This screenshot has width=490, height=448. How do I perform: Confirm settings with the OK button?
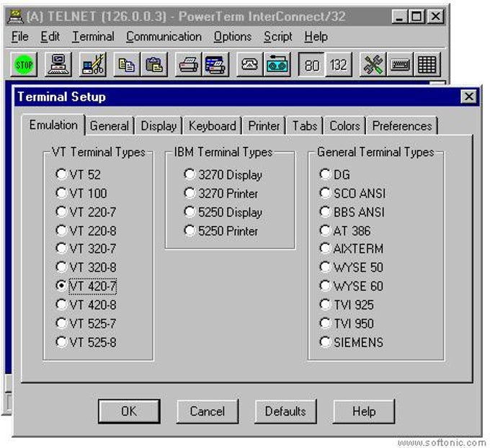click(x=129, y=411)
